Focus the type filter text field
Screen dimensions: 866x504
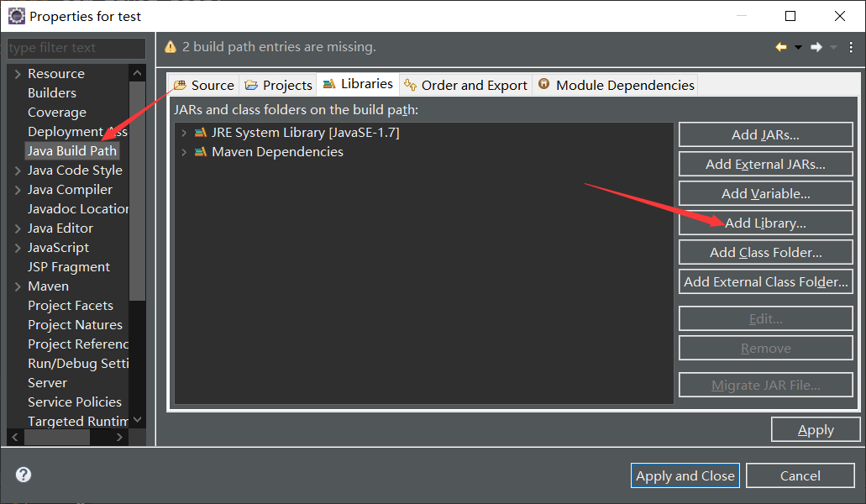point(76,48)
